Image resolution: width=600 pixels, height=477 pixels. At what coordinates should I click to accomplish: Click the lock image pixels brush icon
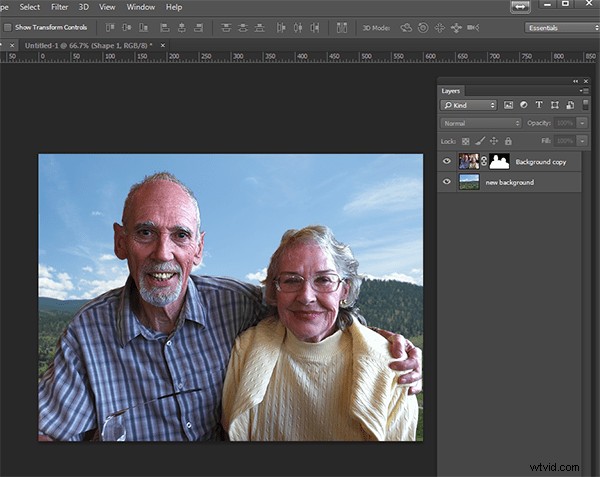tap(480, 141)
